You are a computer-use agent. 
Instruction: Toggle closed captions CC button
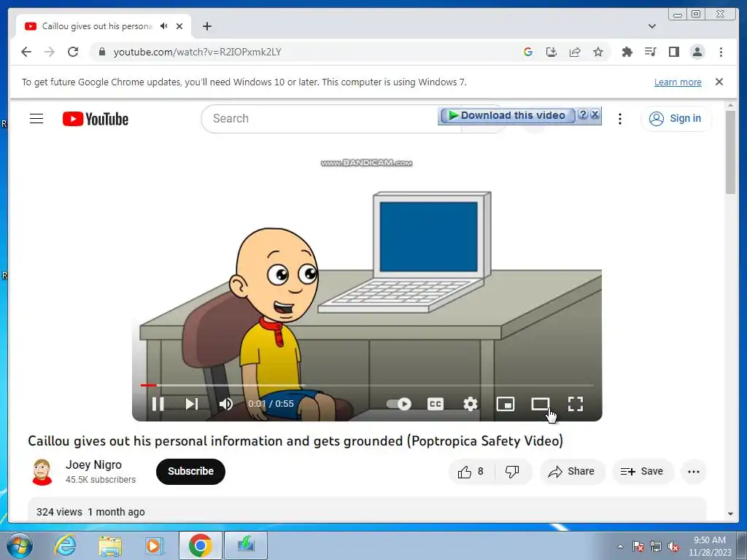pyautogui.click(x=435, y=404)
